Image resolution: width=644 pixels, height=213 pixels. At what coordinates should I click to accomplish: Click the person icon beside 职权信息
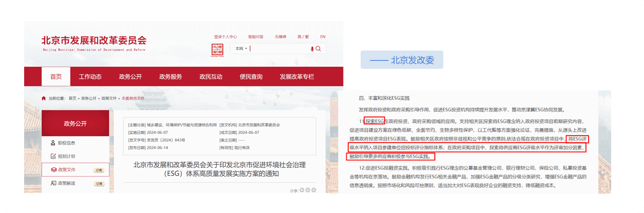click(53, 143)
